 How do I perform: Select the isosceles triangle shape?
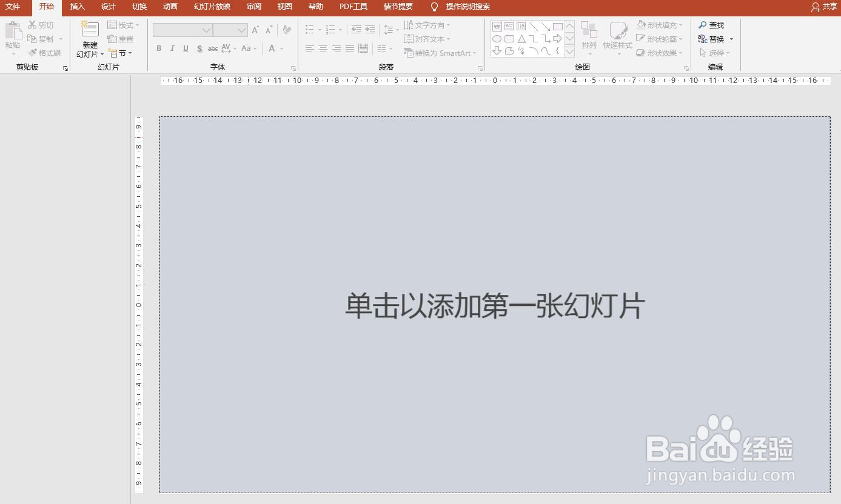521,39
